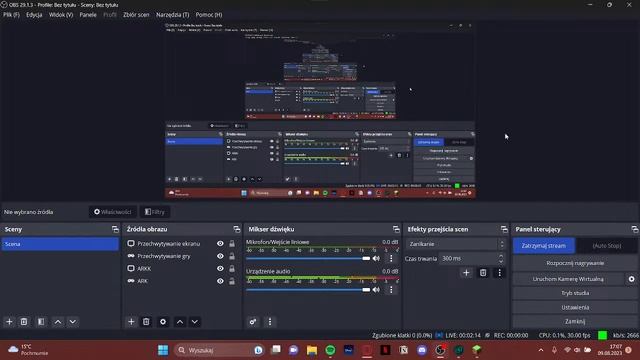
Task: Select the Scena scene item
Action: [x=60, y=244]
